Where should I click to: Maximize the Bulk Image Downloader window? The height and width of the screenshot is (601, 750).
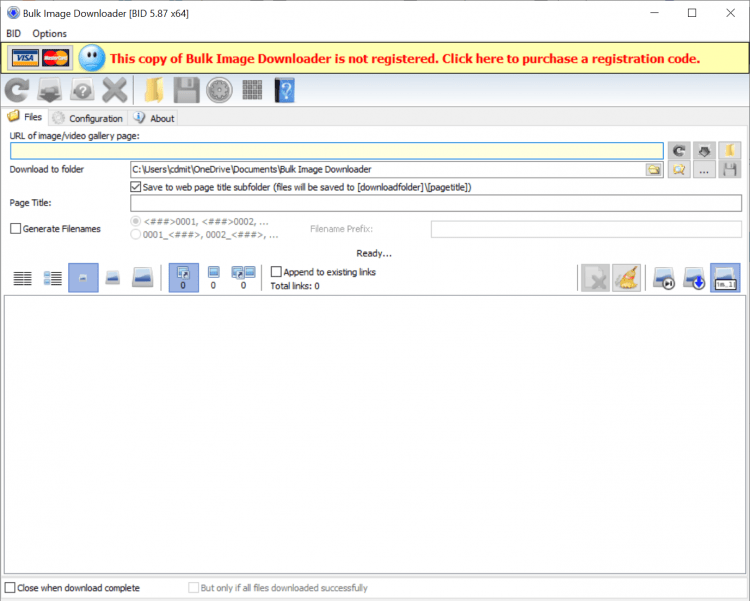[692, 13]
